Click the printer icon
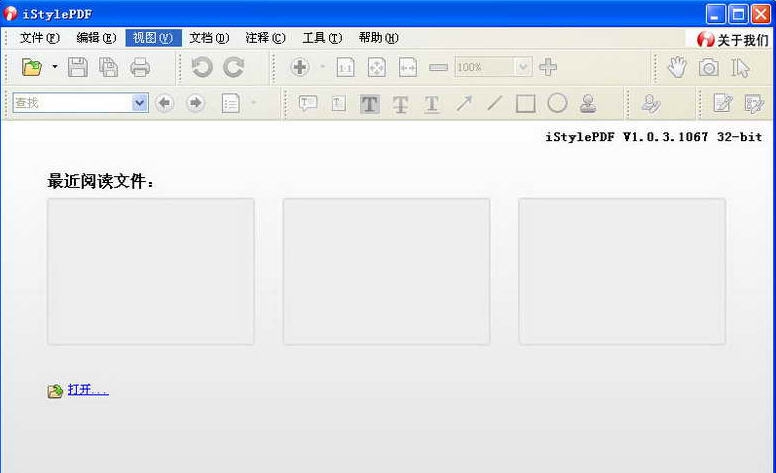The width and height of the screenshot is (776, 473). click(x=140, y=67)
